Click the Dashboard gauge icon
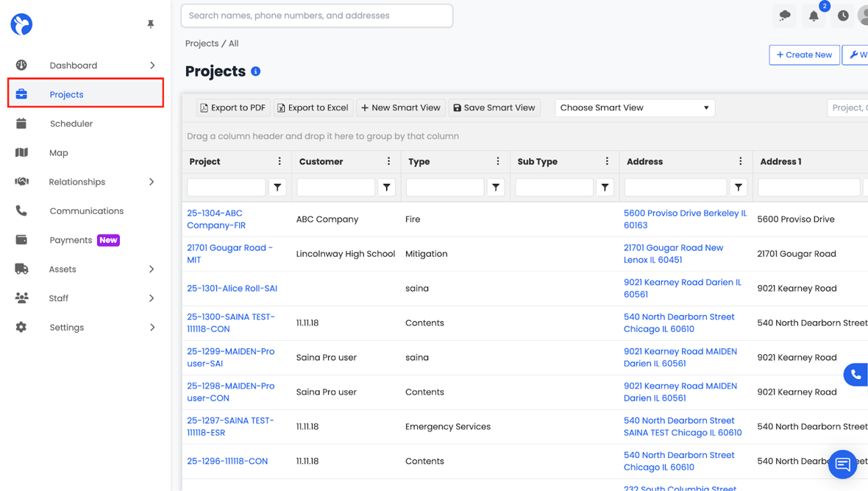Viewport: 868px width, 491px height. (x=21, y=66)
